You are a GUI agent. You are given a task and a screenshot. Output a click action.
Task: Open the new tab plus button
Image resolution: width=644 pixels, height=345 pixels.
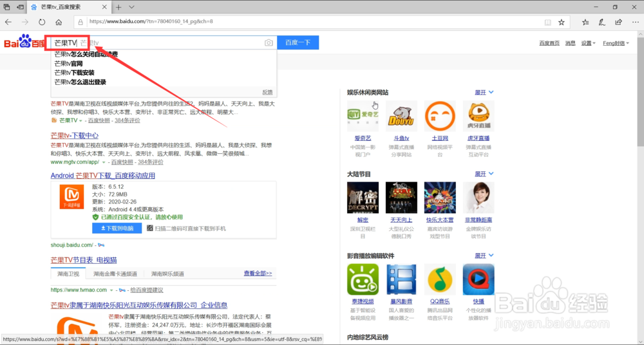click(118, 7)
